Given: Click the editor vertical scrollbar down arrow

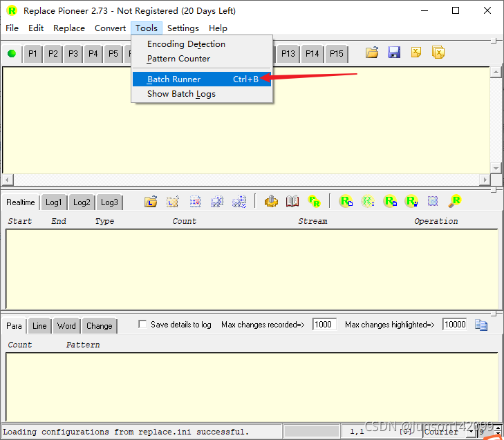Looking at the screenshot, I should [496, 168].
